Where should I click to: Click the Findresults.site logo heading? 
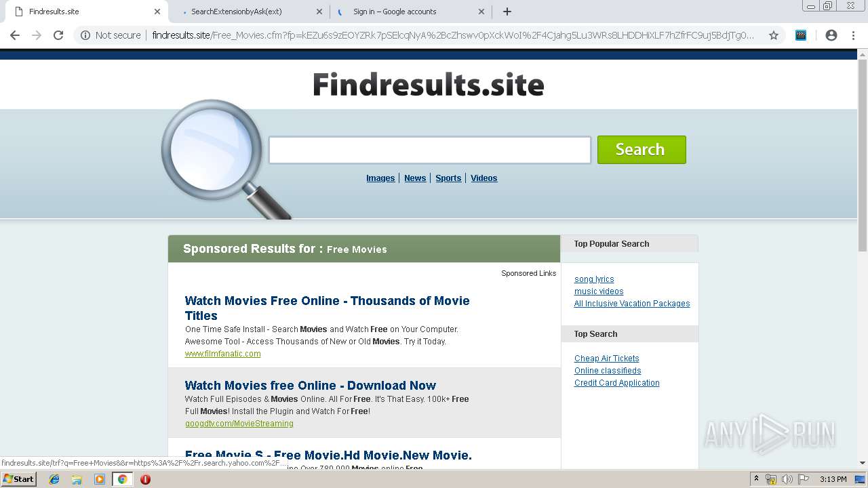pyautogui.click(x=429, y=85)
